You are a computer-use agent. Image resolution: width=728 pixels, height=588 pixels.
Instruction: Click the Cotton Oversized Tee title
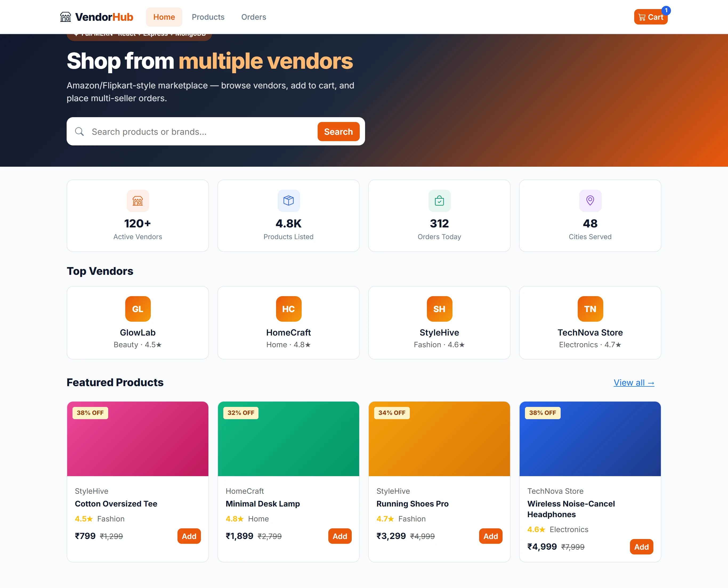[116, 504]
